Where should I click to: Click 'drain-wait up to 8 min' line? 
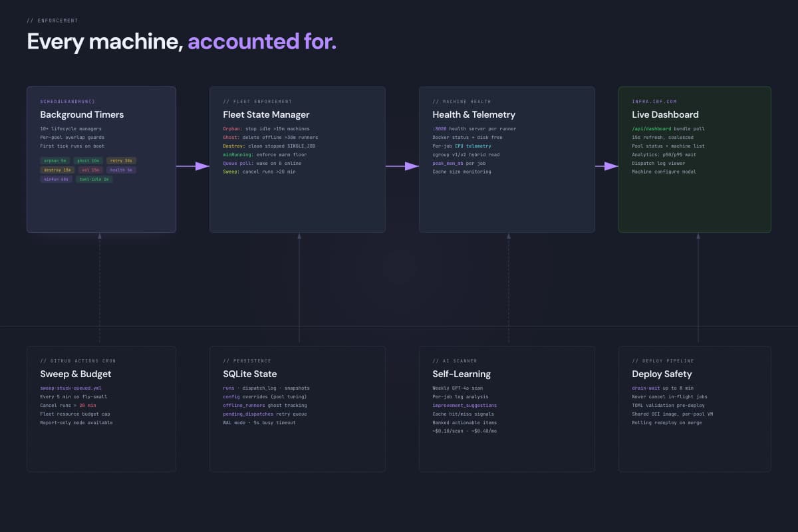(663, 388)
